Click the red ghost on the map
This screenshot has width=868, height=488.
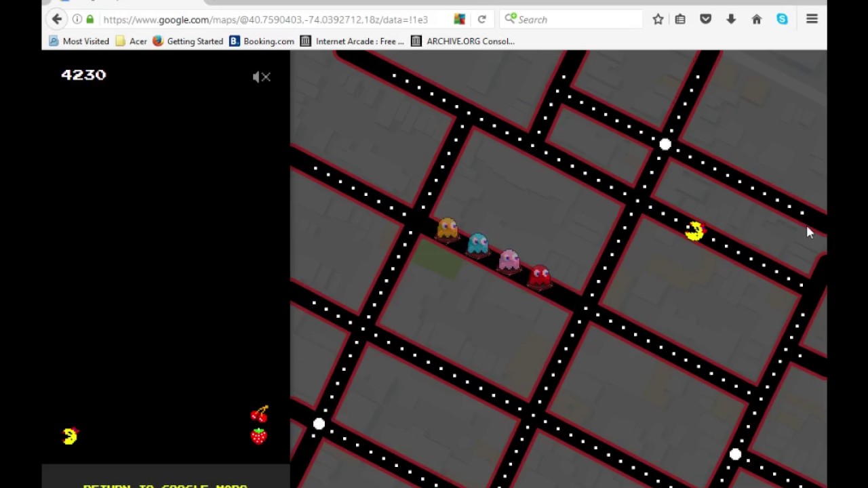click(540, 276)
